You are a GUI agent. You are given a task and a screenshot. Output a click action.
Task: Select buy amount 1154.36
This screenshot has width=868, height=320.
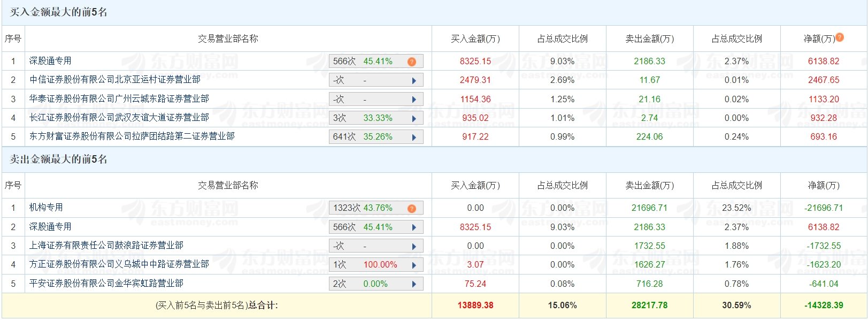(x=475, y=100)
